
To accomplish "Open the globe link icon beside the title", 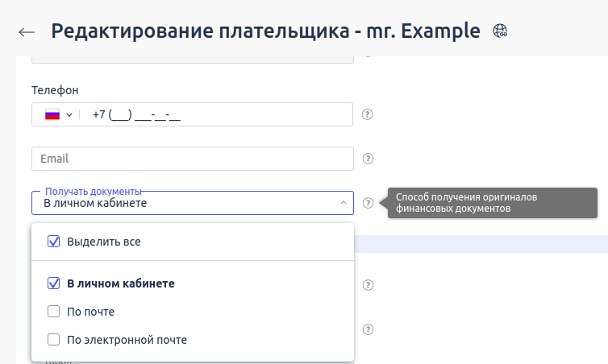I will pyautogui.click(x=500, y=31).
